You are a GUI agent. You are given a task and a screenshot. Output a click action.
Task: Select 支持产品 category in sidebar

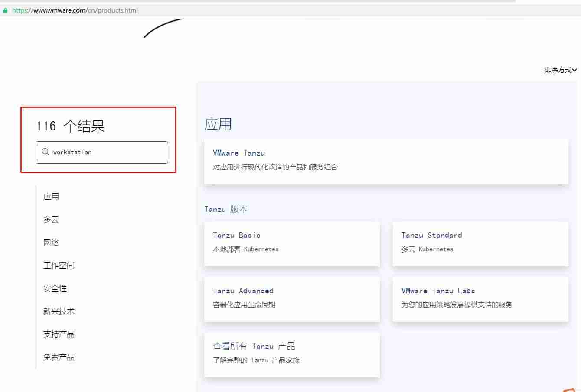click(59, 334)
